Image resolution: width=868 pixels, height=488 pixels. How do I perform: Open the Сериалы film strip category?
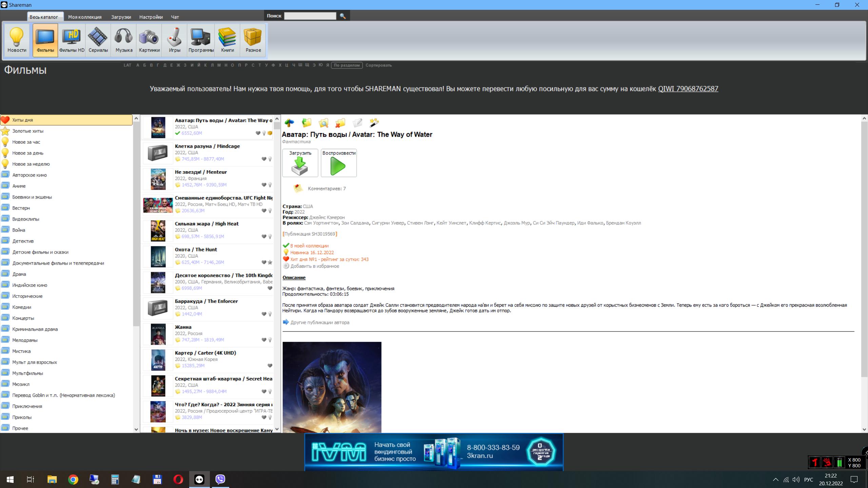tap(98, 40)
